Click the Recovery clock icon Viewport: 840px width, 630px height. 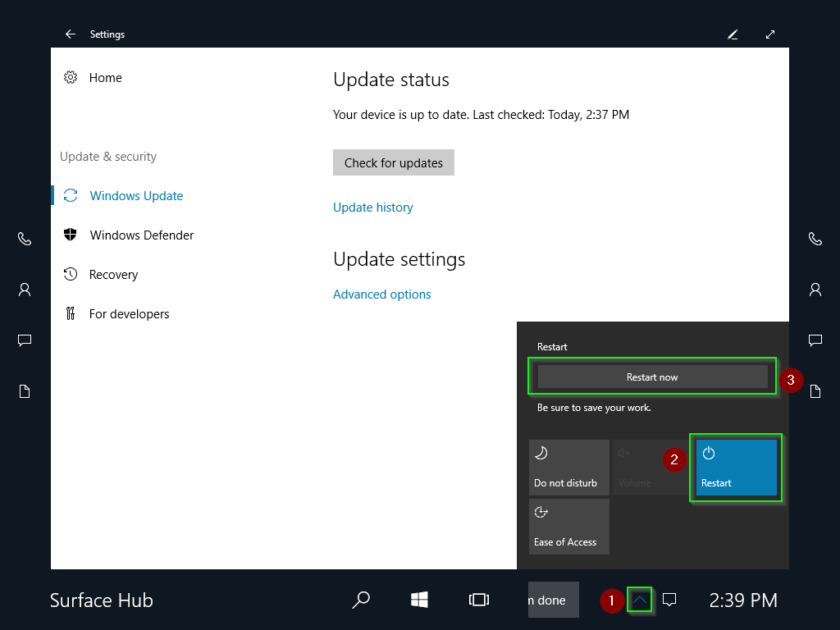point(71,274)
